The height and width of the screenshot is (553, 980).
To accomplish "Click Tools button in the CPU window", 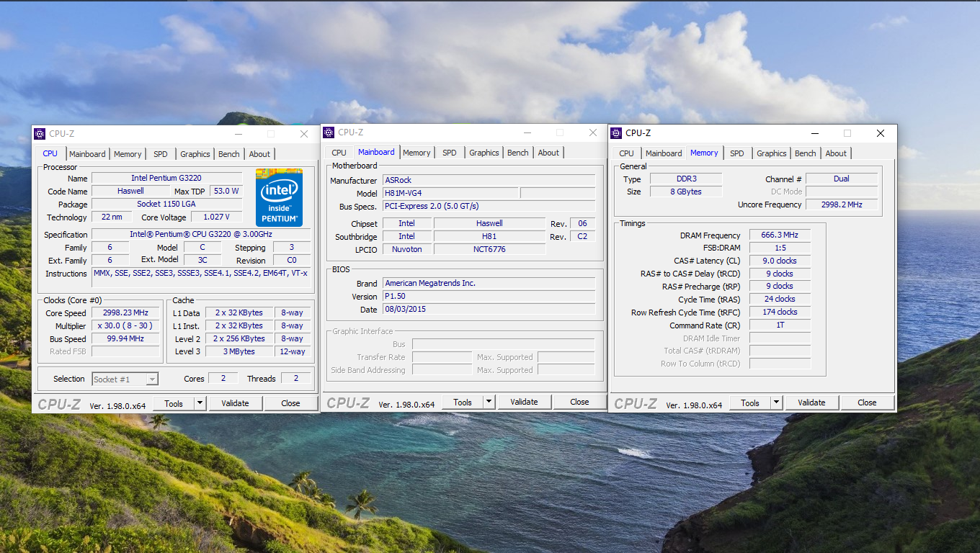I will (x=174, y=403).
